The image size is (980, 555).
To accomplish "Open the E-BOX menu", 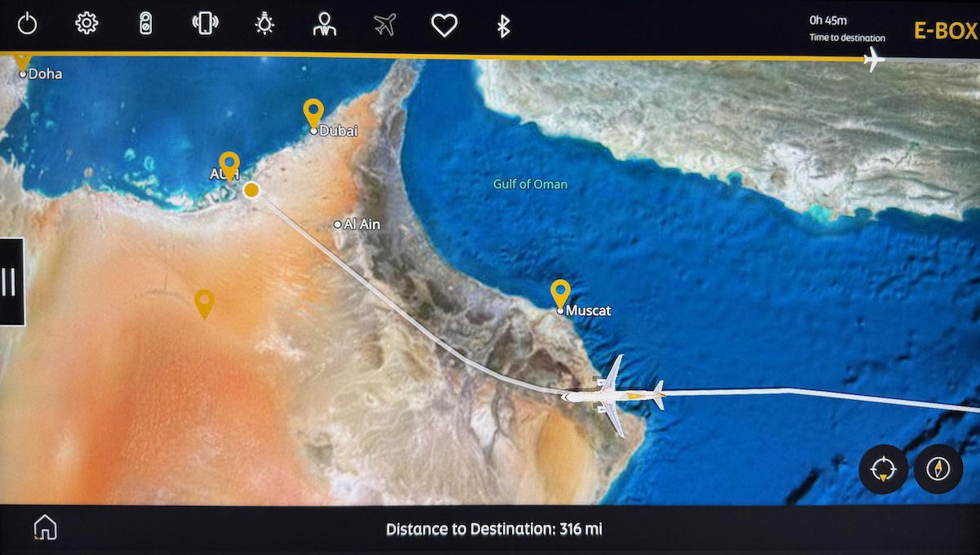I will 945,31.
